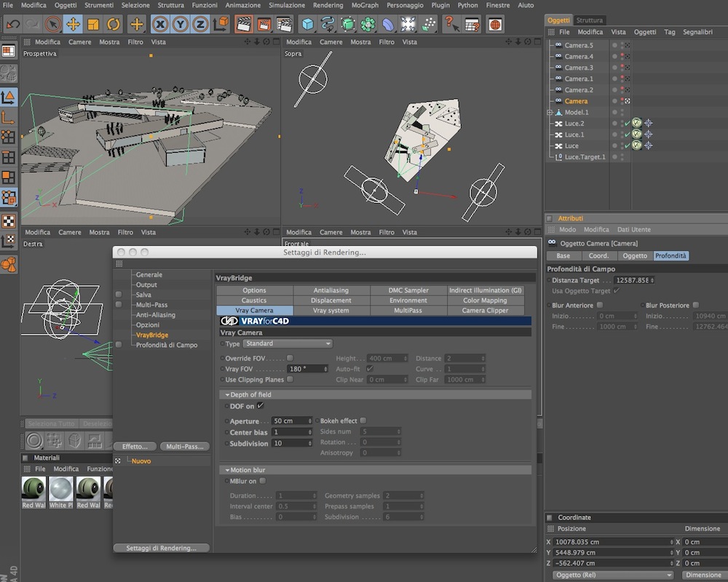Toggle the X axis lock icon
This screenshot has height=582, width=728.
click(x=160, y=24)
